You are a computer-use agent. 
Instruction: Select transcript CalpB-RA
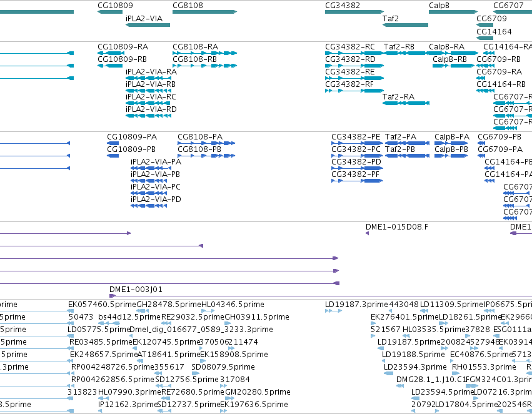[454, 53]
